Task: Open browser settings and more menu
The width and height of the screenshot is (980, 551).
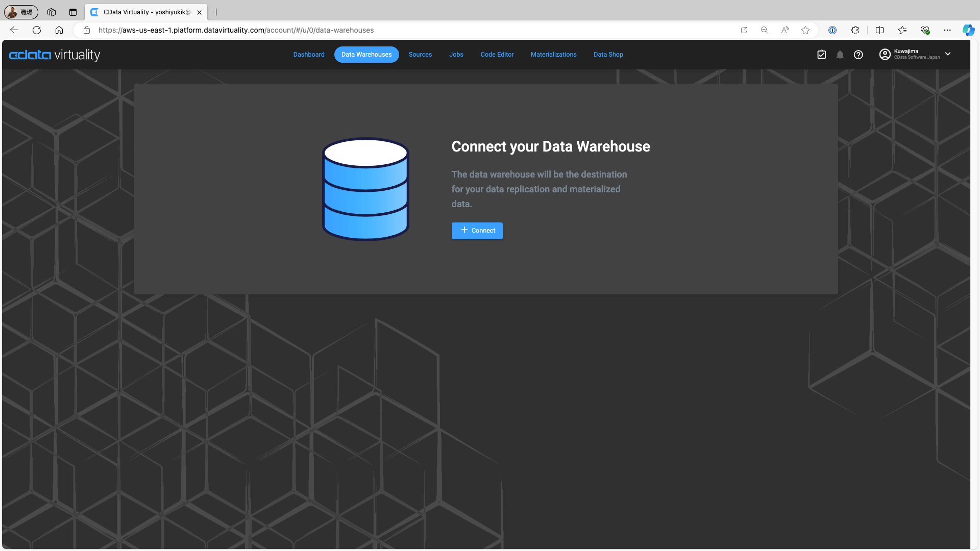Action: (947, 30)
